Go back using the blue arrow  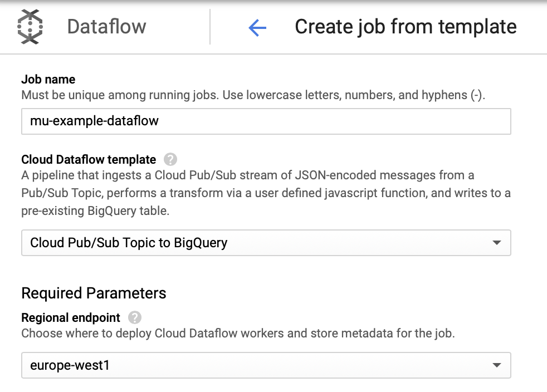click(x=257, y=27)
